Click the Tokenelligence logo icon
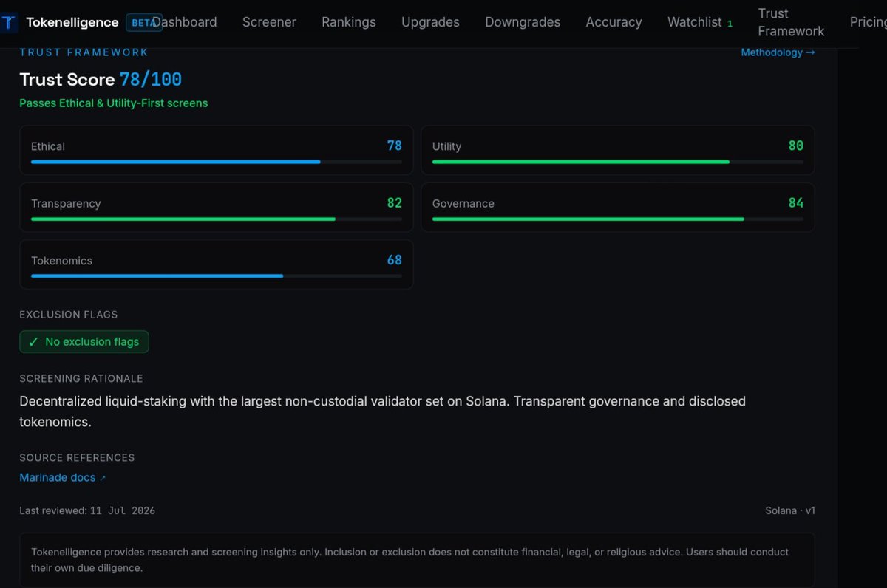This screenshot has width=887, height=588. point(9,22)
